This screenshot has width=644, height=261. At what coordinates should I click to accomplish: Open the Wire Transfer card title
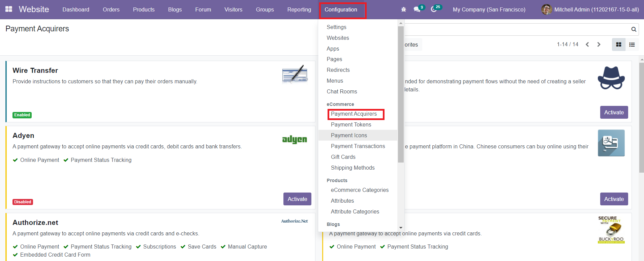coord(35,70)
